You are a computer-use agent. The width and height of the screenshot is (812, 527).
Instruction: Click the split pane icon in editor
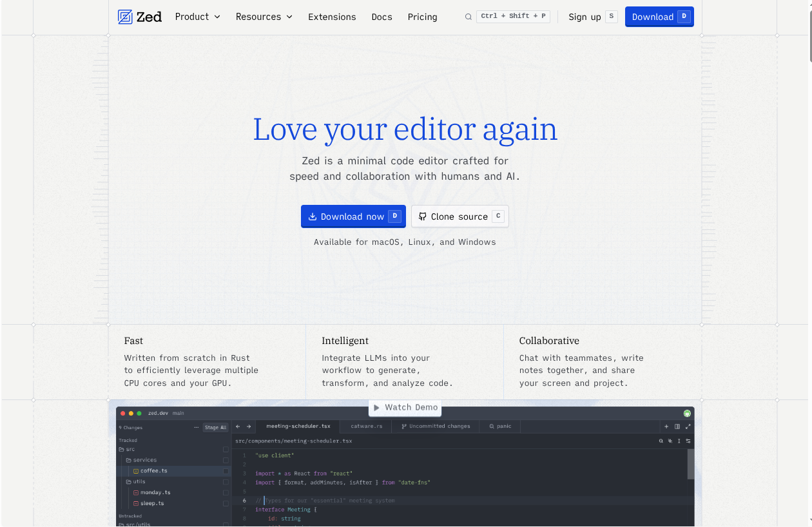pos(677,426)
